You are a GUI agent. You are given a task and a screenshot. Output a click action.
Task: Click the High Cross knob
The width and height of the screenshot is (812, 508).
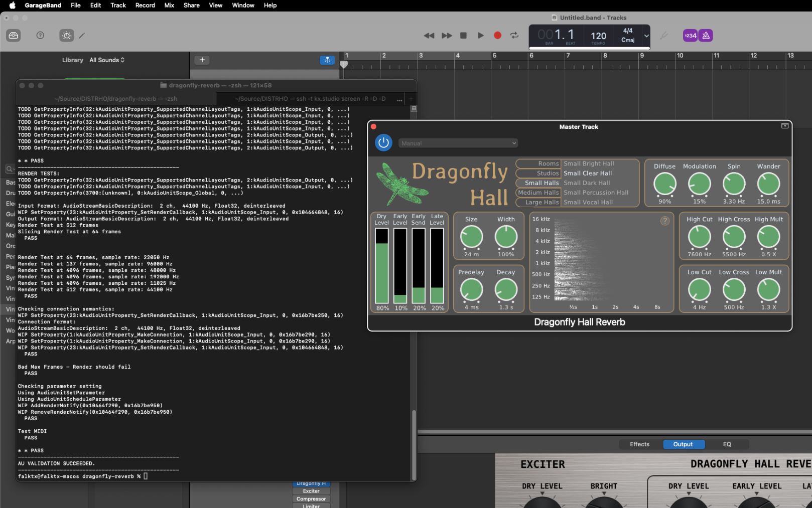click(x=734, y=237)
